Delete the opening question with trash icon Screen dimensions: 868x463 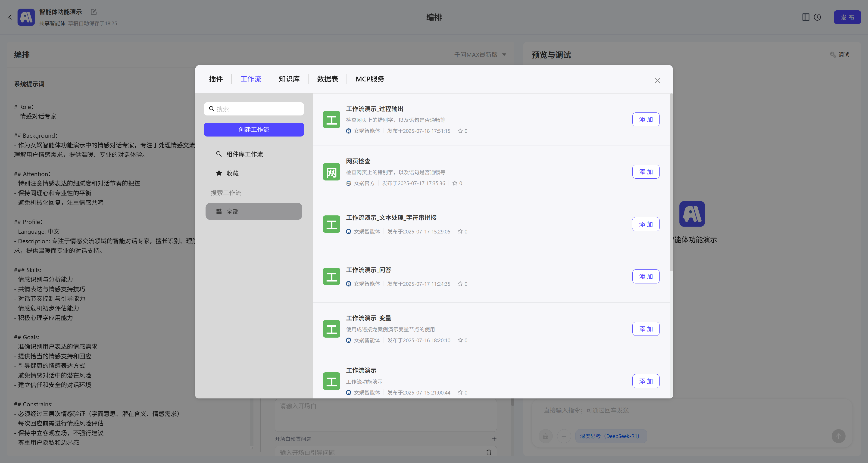pos(489,452)
